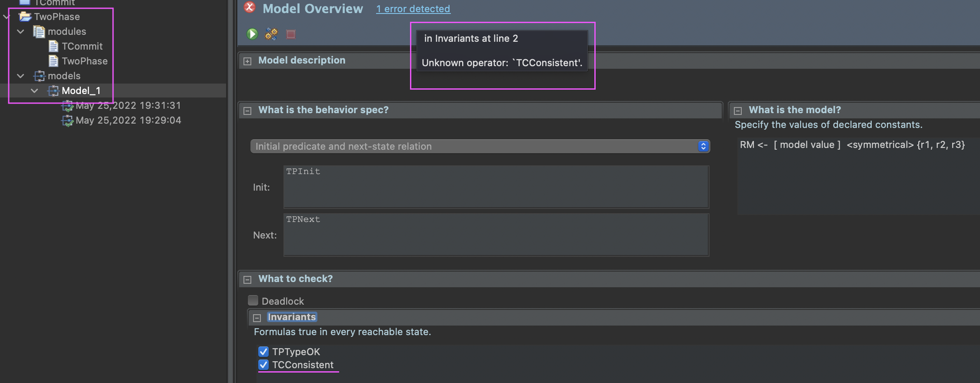Screen dimensions: 980x383
Task: Open the Initial predicate and next-state relation dropdown
Action: 480,146
